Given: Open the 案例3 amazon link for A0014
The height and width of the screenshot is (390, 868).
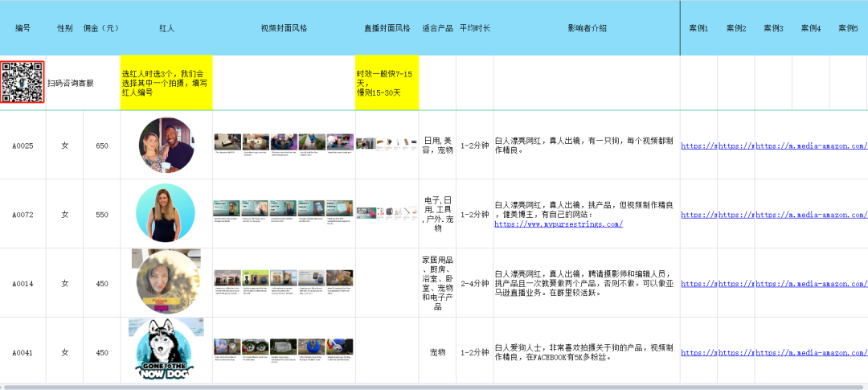Looking at the screenshot, I should pos(812,283).
